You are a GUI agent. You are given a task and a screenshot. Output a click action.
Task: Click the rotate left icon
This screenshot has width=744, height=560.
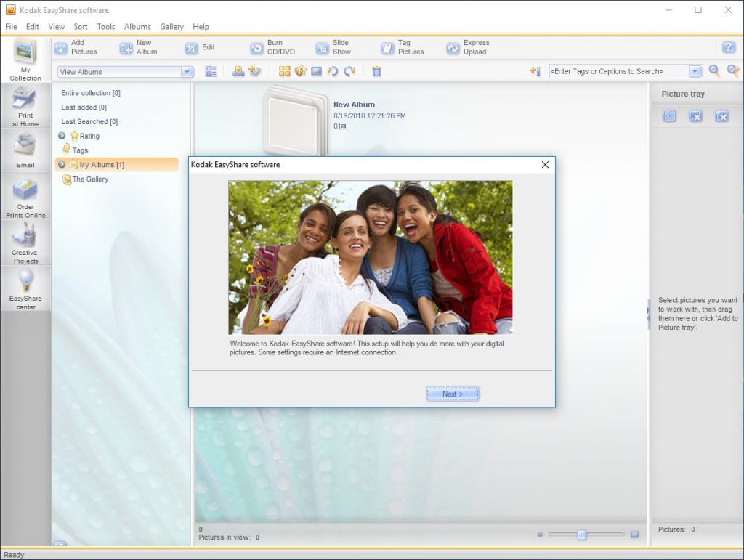[x=333, y=71]
